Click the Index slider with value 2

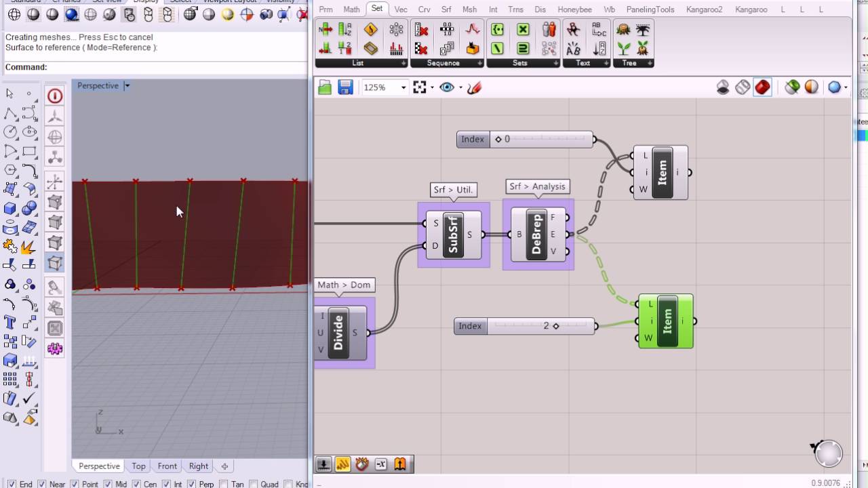pos(524,326)
